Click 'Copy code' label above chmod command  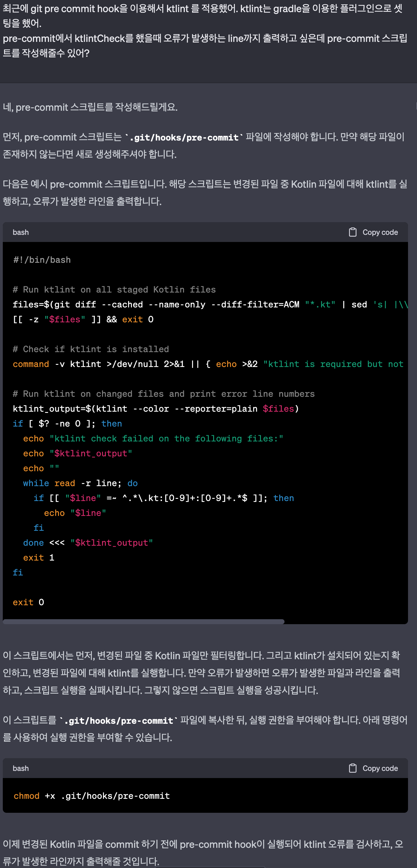click(x=380, y=768)
